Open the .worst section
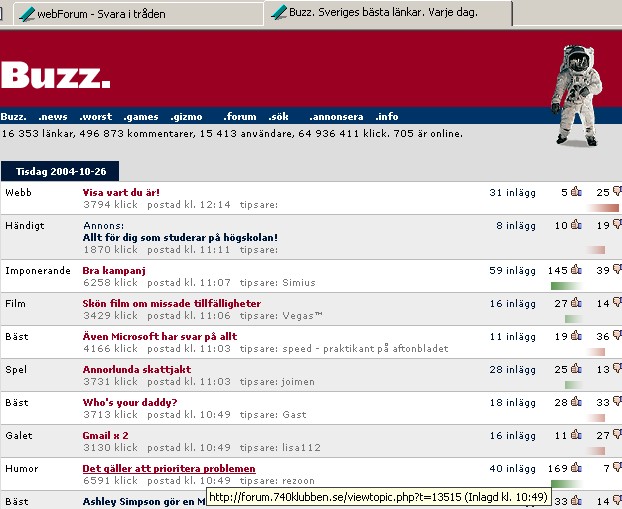 tap(96, 117)
